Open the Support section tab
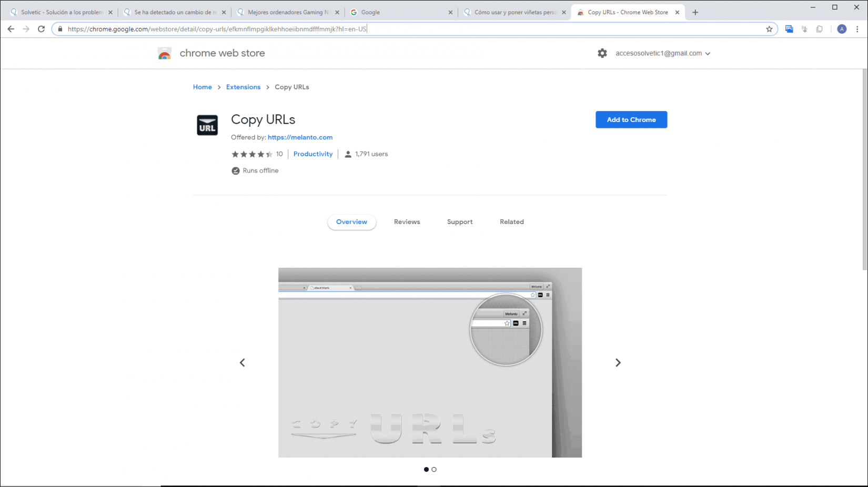Screen dimensions: 868x487 point(460,222)
